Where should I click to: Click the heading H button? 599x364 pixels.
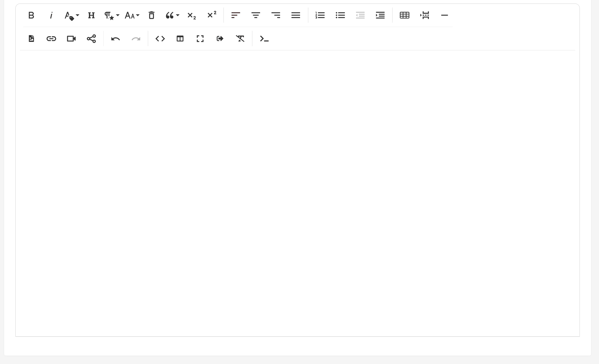(91, 15)
